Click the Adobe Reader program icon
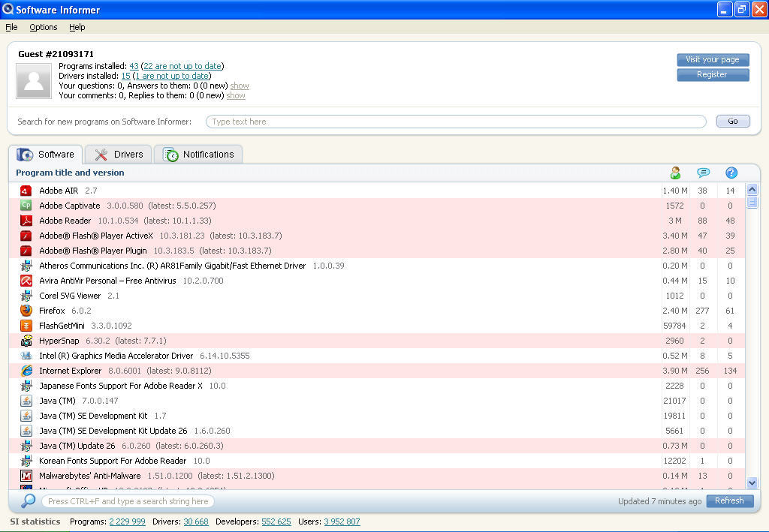 click(26, 221)
